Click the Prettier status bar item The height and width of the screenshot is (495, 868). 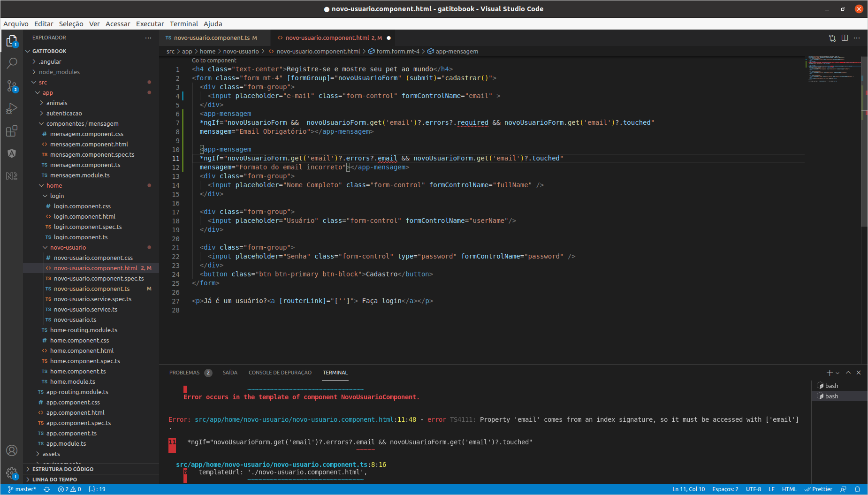click(819, 489)
